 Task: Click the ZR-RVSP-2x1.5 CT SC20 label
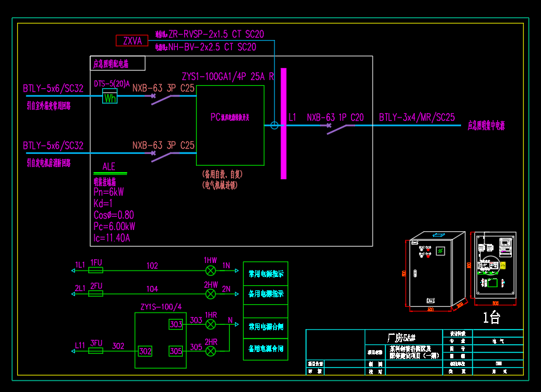216,34
